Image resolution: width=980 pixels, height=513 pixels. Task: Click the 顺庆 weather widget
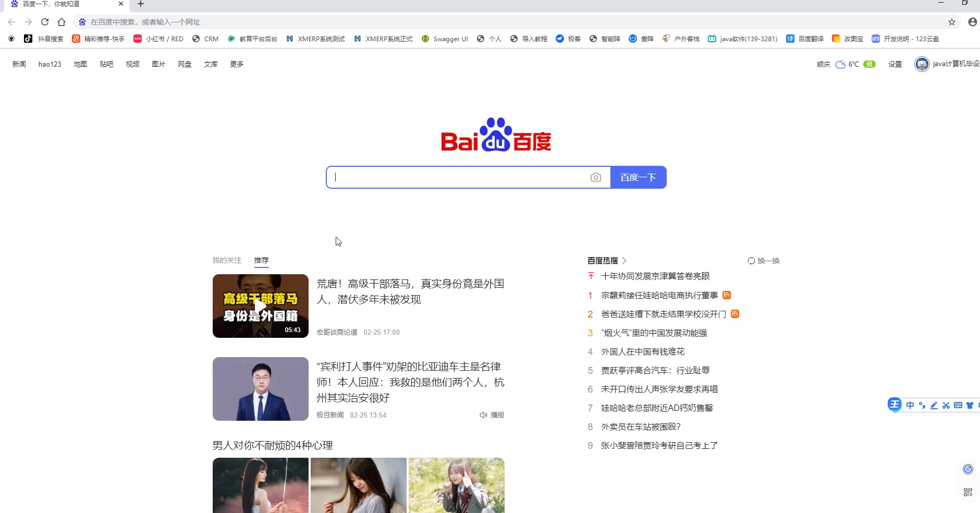846,64
